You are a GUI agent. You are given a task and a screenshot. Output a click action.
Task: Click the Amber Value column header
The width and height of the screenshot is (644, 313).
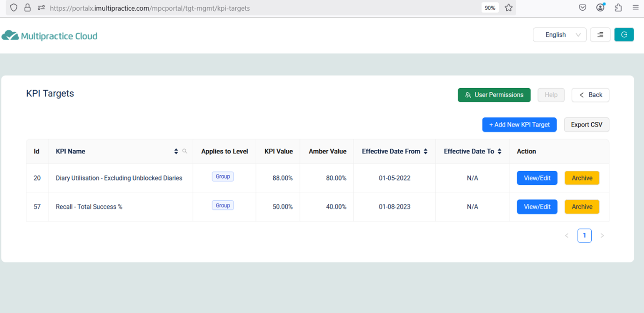tap(328, 152)
